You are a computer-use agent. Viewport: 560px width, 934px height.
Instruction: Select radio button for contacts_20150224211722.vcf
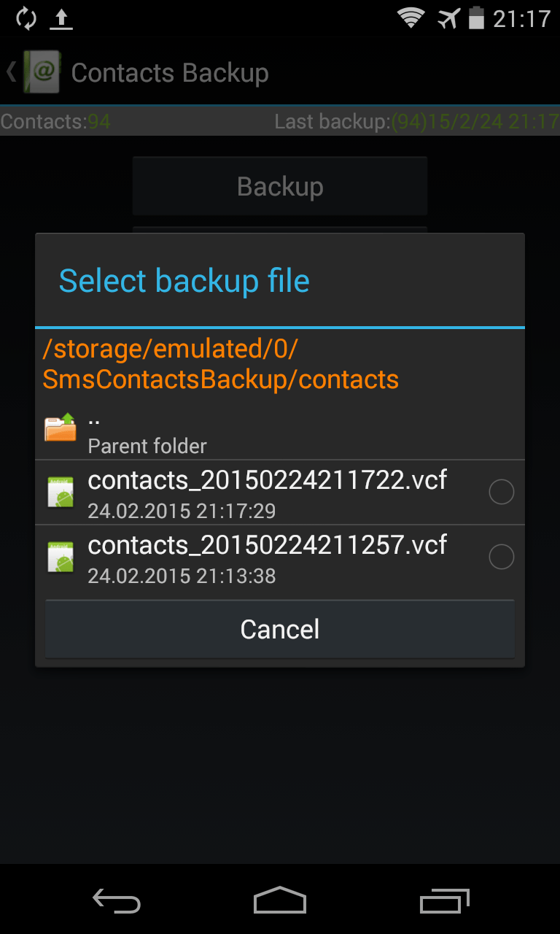pyautogui.click(x=501, y=493)
